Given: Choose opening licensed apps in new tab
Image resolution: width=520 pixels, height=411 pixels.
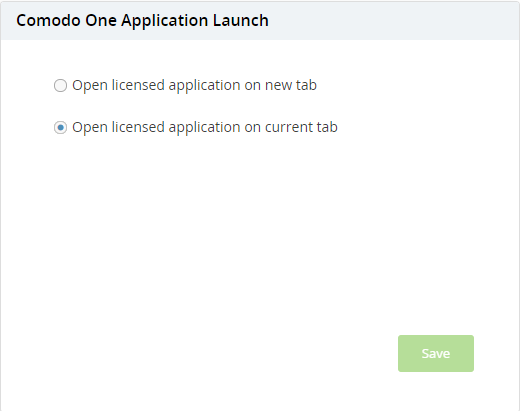Looking at the screenshot, I should (x=60, y=85).
